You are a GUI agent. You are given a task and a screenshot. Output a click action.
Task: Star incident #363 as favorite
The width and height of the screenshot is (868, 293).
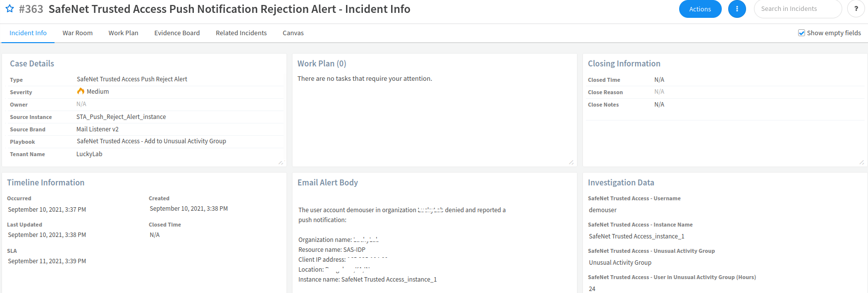[x=9, y=9]
